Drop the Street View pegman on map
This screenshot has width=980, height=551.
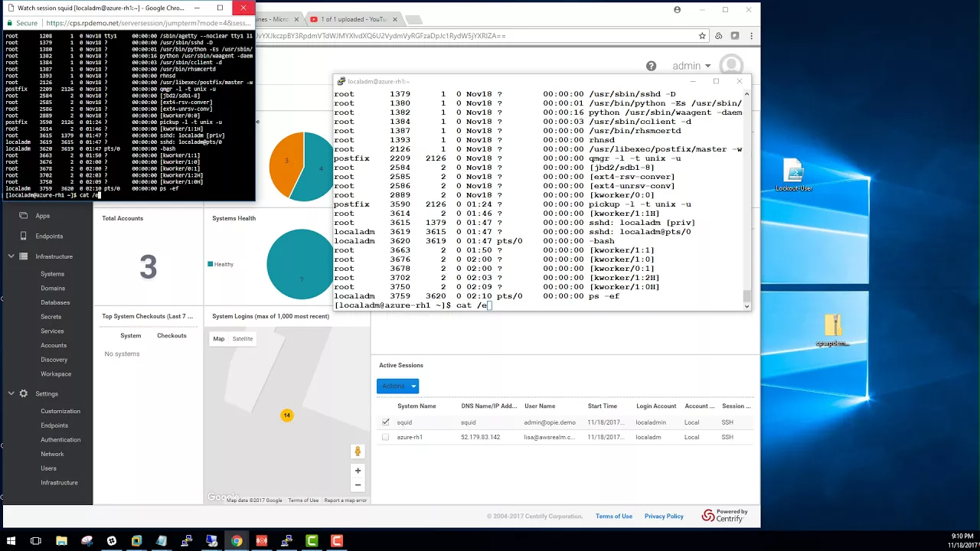tap(358, 452)
